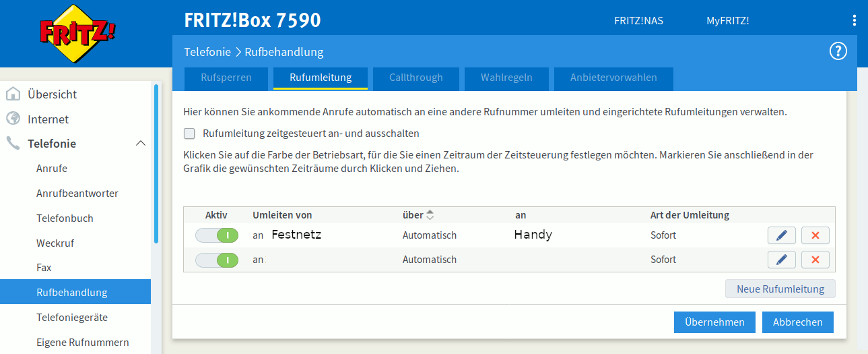This screenshot has height=354, width=868.
Task: Click Automatisch in the Festnetz row
Action: [430, 235]
